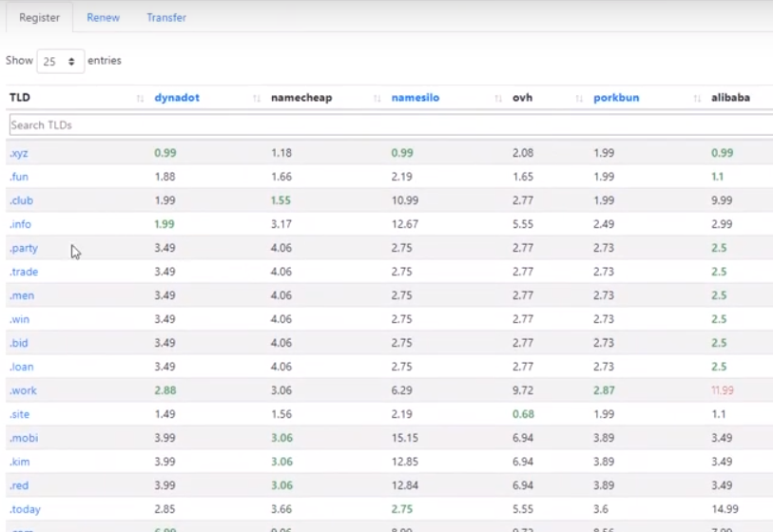The image size is (773, 532).
Task: Click the ovh column header
Action: coord(522,98)
